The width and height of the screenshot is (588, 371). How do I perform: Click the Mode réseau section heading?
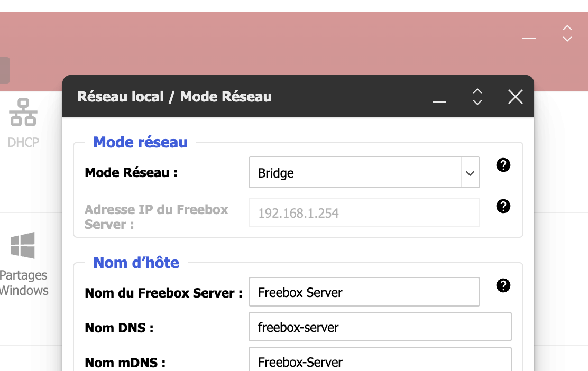[x=140, y=142]
